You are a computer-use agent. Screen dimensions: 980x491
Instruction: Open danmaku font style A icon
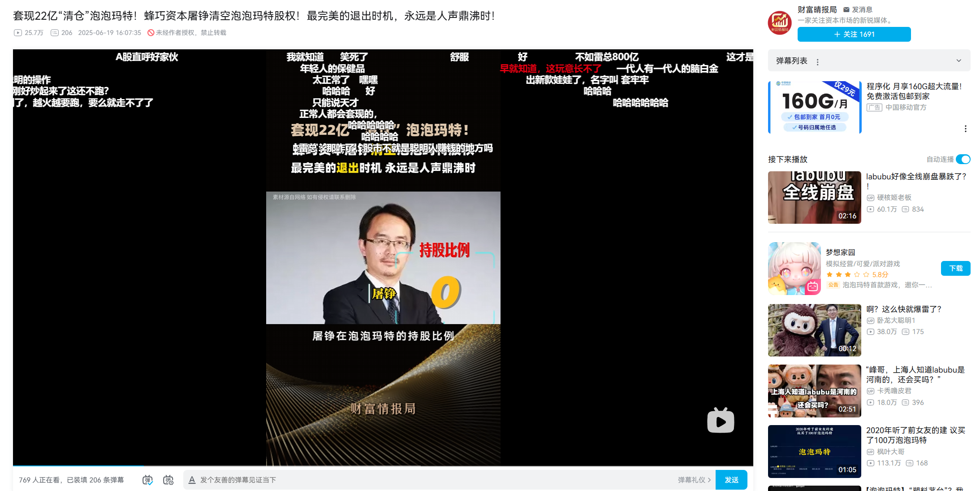click(x=192, y=480)
